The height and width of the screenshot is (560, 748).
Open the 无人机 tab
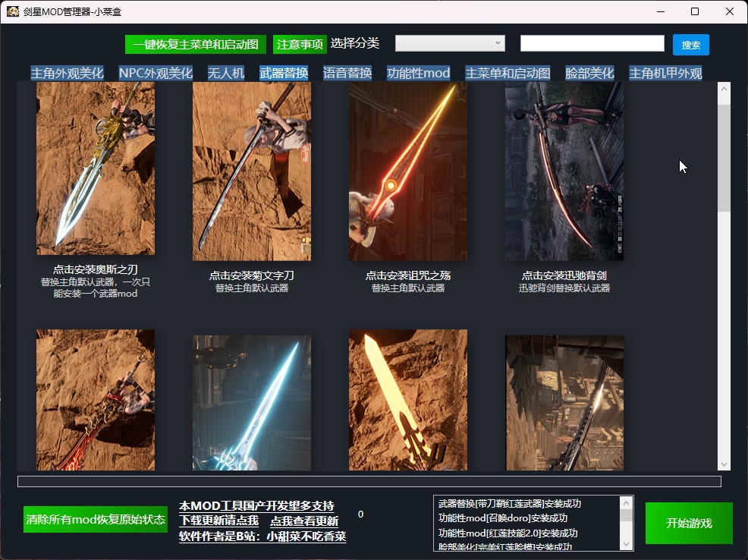tap(226, 73)
